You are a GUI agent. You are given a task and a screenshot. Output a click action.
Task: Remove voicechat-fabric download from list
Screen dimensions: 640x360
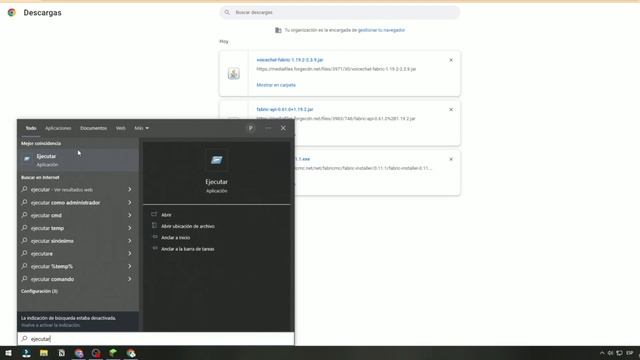(x=451, y=60)
